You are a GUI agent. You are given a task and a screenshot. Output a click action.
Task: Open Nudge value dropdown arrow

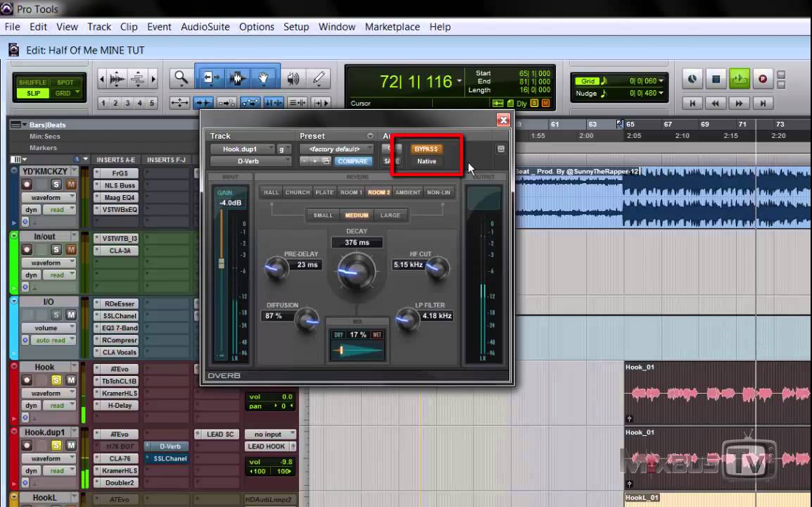[x=661, y=94]
